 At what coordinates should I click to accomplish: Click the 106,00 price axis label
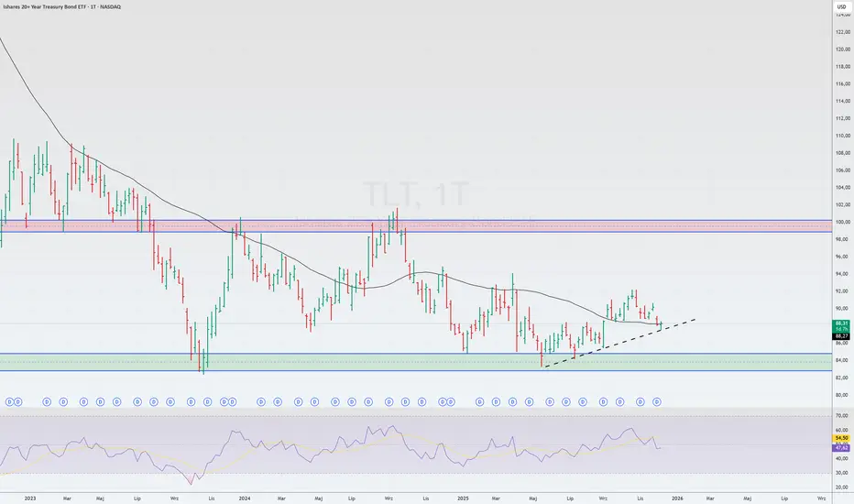843,170
